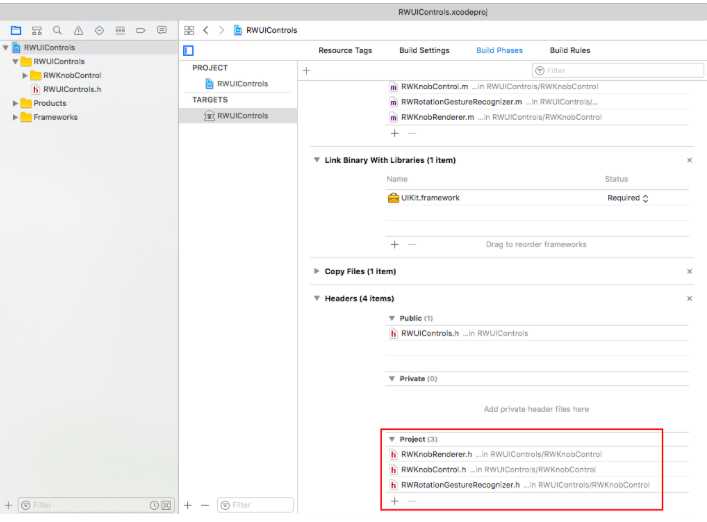Go back with the left chevron
The height and width of the screenshot is (522, 707).
pyautogui.click(x=206, y=30)
